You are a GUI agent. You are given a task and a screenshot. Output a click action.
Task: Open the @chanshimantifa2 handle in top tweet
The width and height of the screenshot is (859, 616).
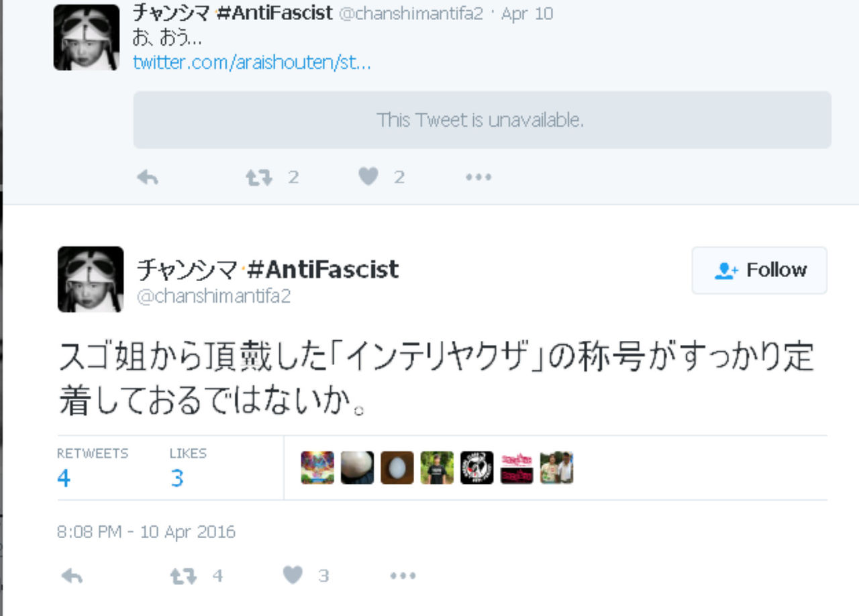pos(411,13)
